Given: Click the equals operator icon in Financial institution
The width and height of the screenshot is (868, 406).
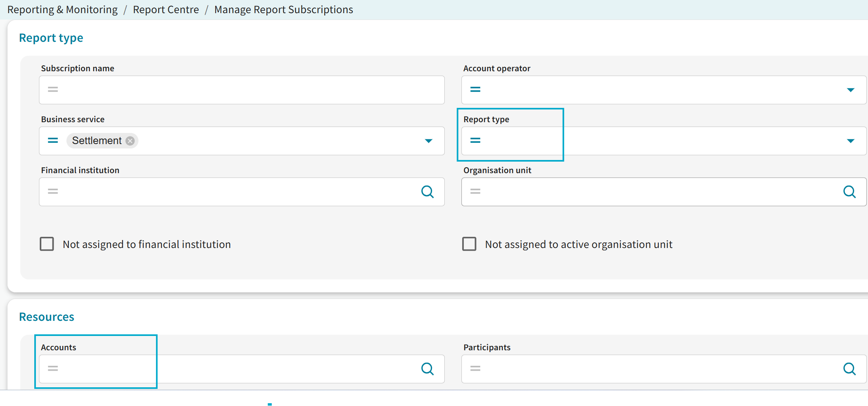Looking at the screenshot, I should [x=53, y=191].
